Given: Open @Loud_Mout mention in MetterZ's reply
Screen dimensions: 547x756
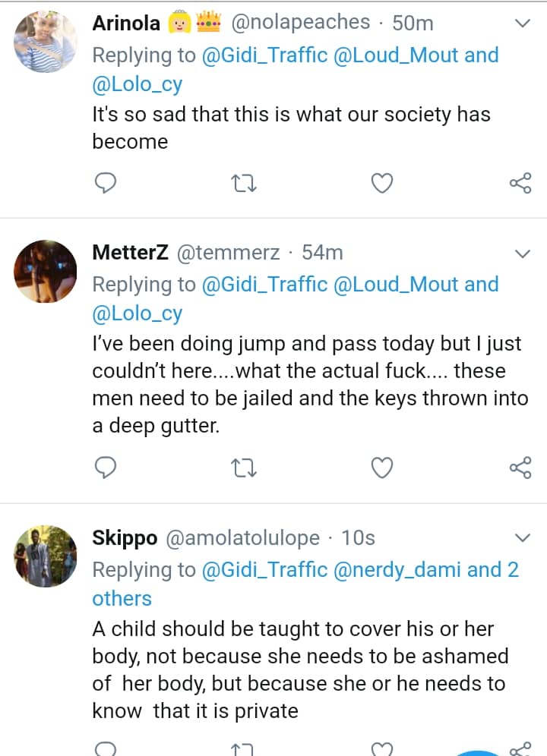Looking at the screenshot, I should pos(395,285).
